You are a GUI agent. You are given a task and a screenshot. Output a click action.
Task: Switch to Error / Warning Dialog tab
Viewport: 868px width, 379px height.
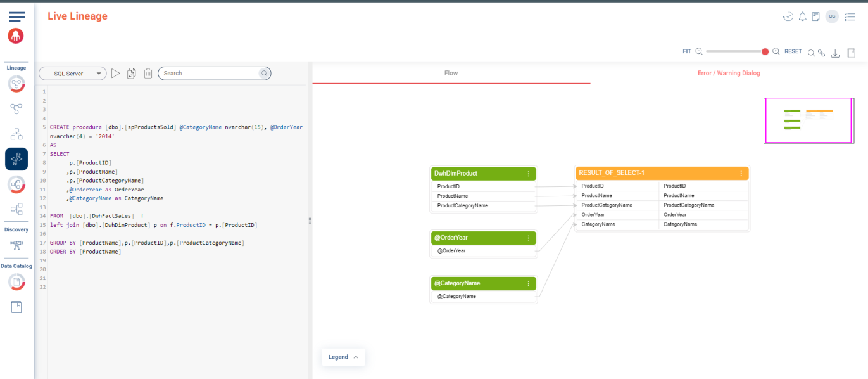coord(729,73)
